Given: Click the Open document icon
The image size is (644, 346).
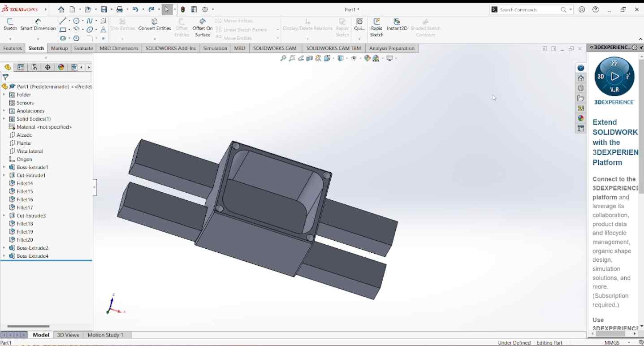Looking at the screenshot, I should click(88, 9).
